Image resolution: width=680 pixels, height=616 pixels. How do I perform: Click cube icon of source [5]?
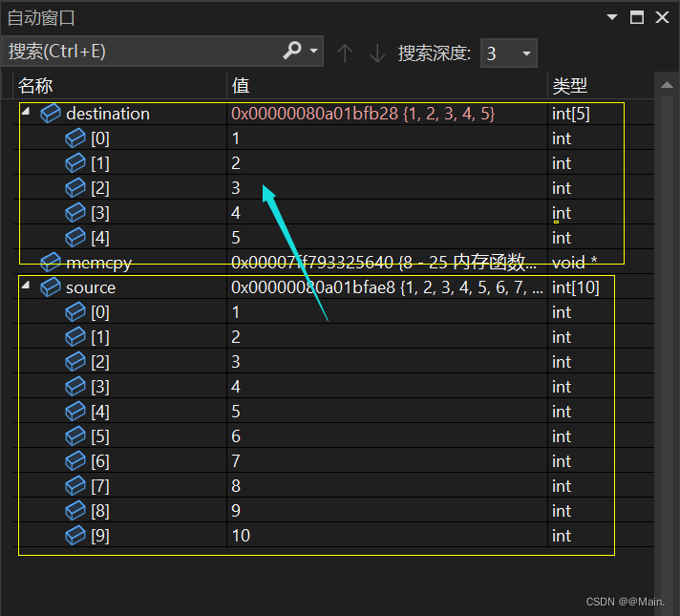75,435
